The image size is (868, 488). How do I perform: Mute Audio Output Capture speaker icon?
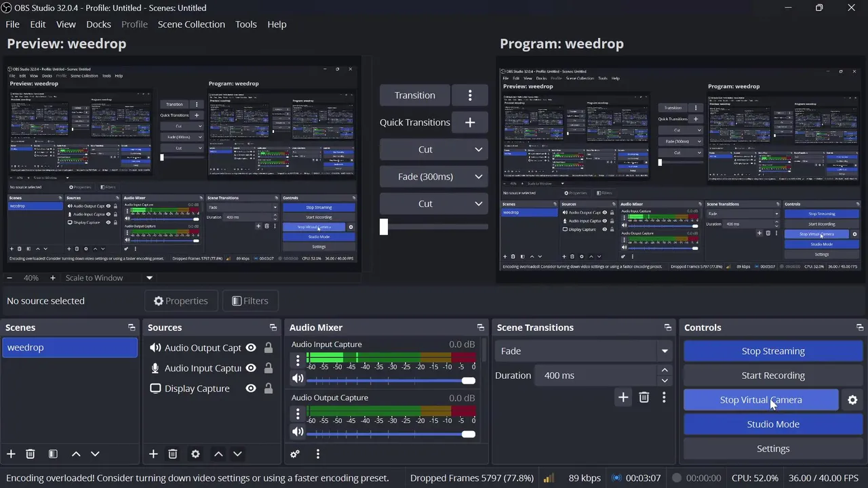pyautogui.click(x=298, y=432)
